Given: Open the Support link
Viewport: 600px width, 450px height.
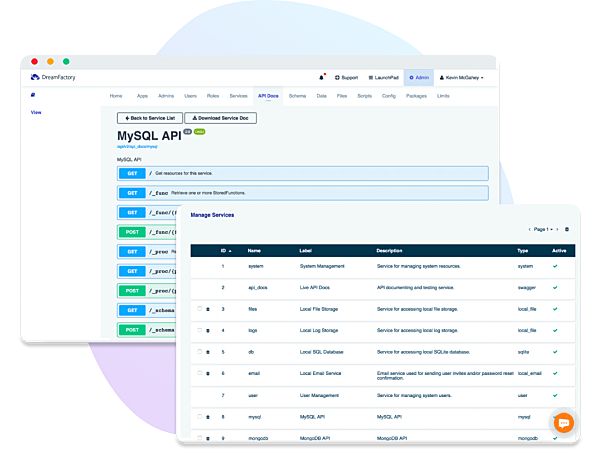Looking at the screenshot, I should click(346, 78).
